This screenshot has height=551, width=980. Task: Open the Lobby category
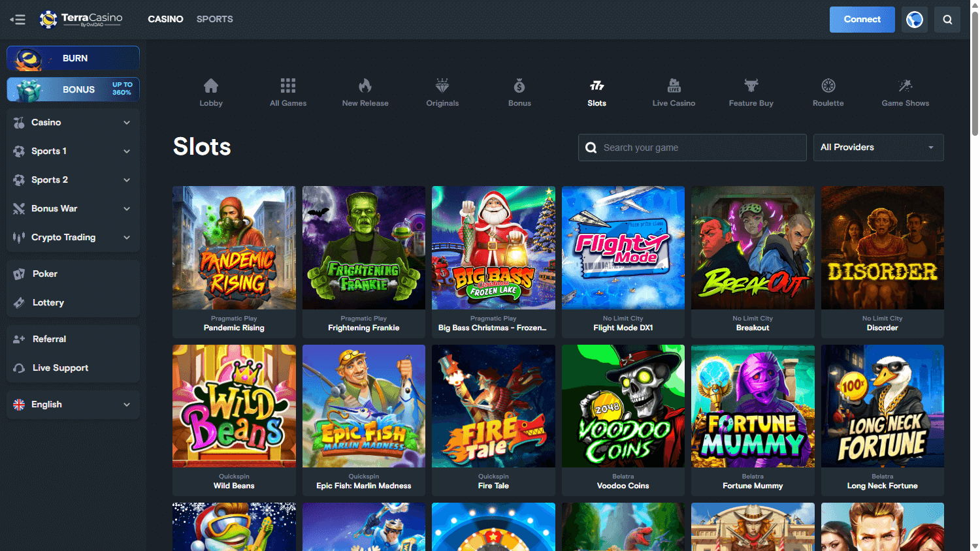pyautogui.click(x=210, y=91)
